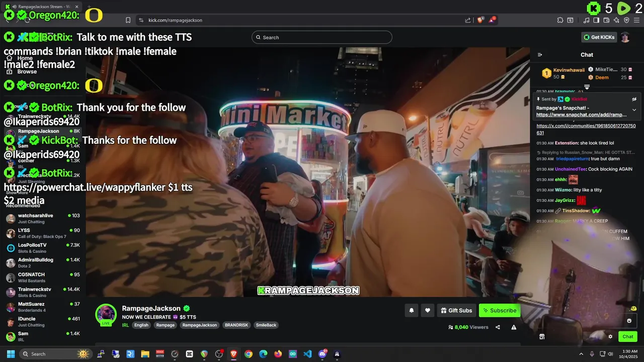Open the browser hamburger menu
This screenshot has width=644, height=362.
pyautogui.click(x=636, y=20)
